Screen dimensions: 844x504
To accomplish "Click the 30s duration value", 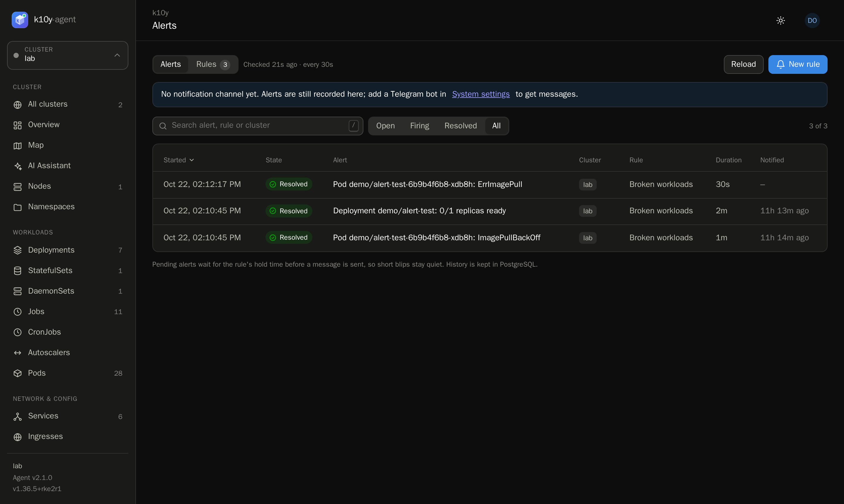I will click(x=722, y=184).
